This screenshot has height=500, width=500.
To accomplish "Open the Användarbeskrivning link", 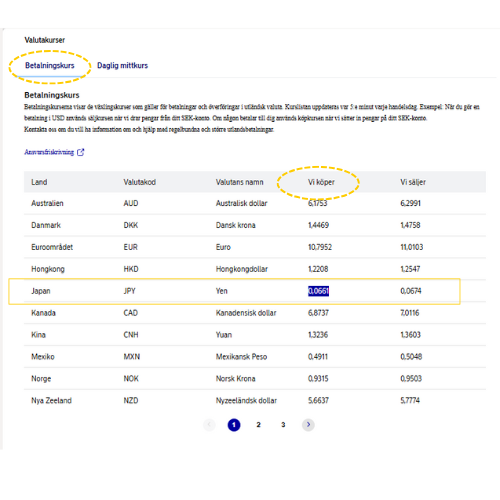I will click(x=49, y=152).
